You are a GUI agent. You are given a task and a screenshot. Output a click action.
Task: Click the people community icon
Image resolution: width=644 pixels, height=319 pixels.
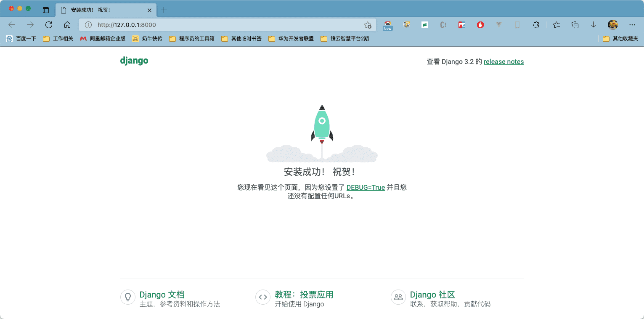pos(398,297)
